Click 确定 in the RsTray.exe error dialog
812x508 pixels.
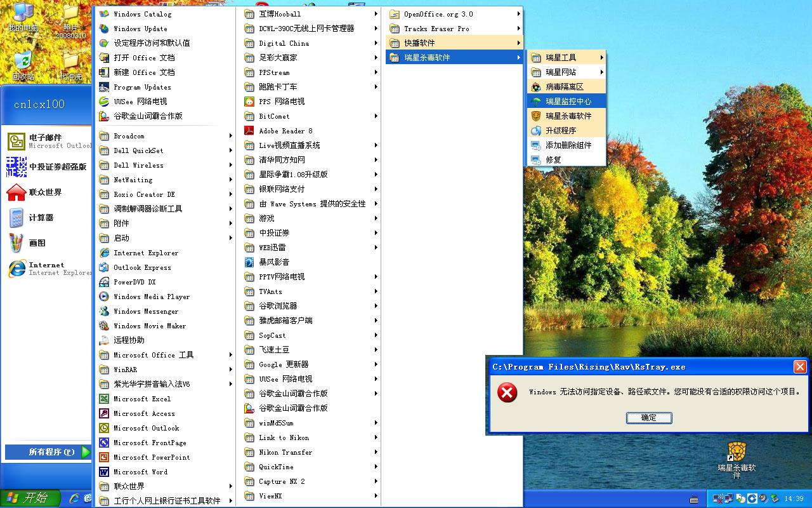[649, 418]
